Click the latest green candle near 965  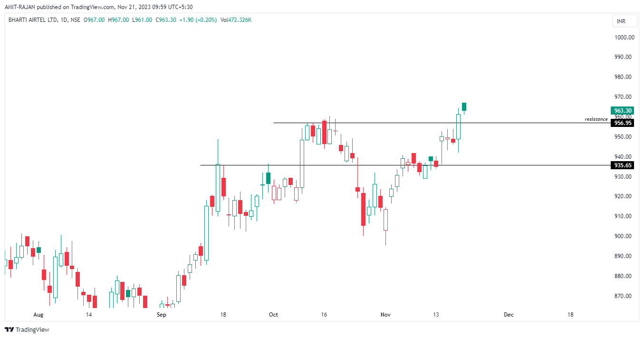(464, 107)
